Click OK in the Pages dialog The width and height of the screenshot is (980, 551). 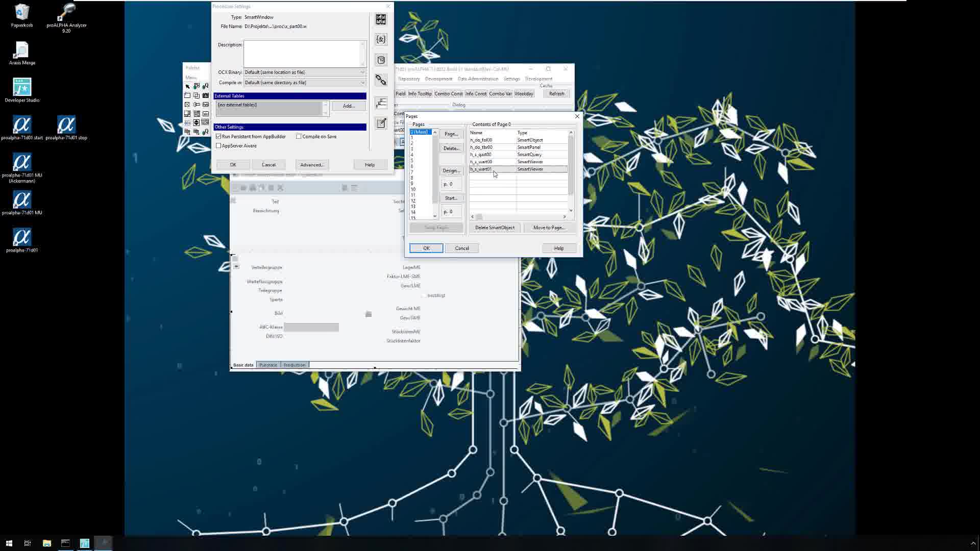[x=426, y=248]
